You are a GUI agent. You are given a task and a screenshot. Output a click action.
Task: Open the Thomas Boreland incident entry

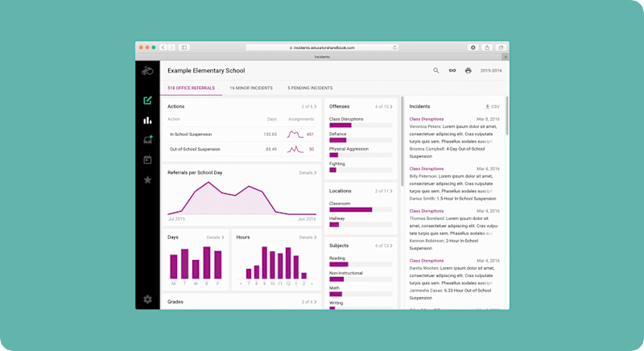coord(454,229)
